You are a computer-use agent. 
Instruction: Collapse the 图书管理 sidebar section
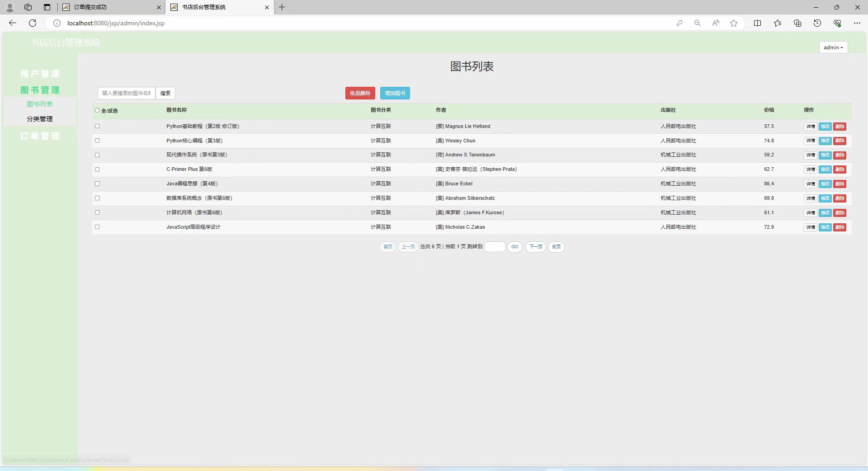[40, 90]
